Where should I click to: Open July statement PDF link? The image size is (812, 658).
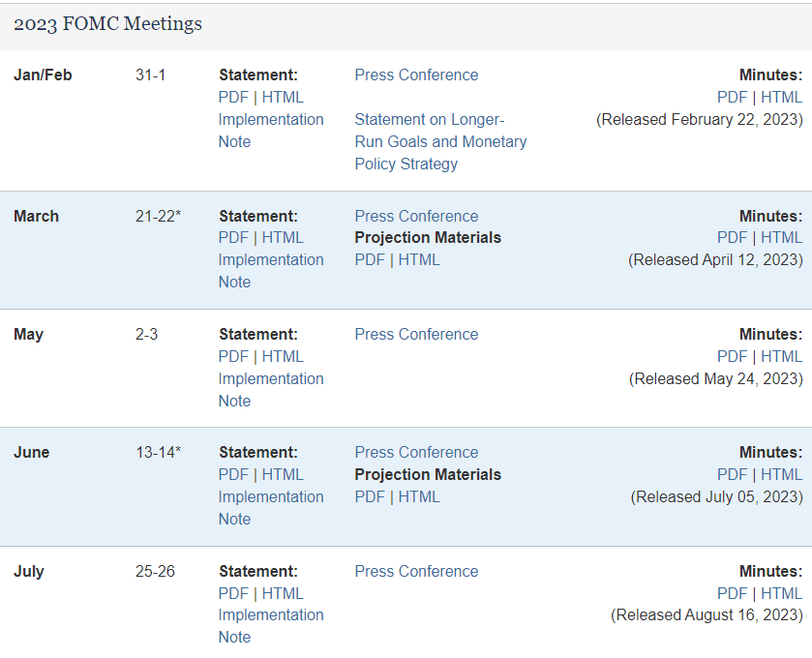pyautogui.click(x=233, y=594)
